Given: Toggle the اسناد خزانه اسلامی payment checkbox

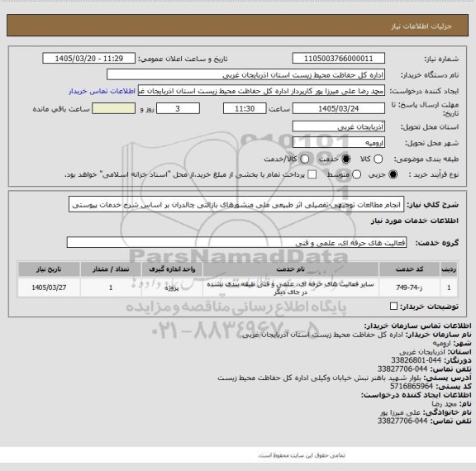Looking at the screenshot, I should click(x=312, y=174).
